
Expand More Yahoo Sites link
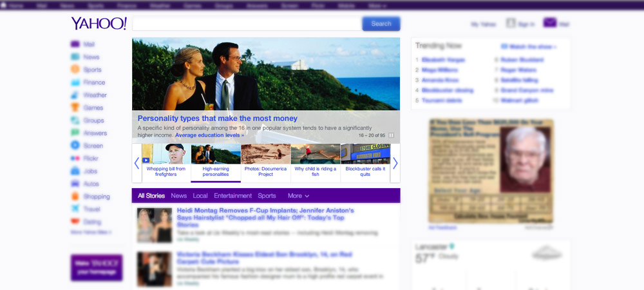pos(91,232)
